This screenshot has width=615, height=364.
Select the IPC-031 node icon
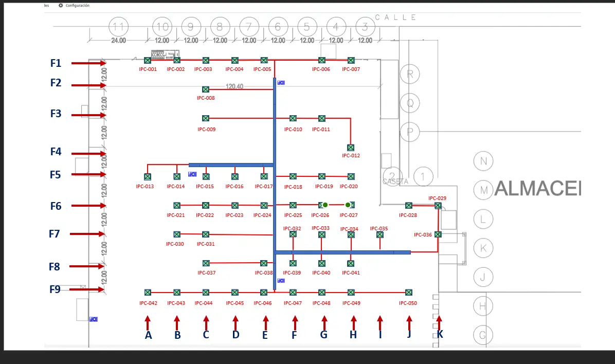coord(206,234)
